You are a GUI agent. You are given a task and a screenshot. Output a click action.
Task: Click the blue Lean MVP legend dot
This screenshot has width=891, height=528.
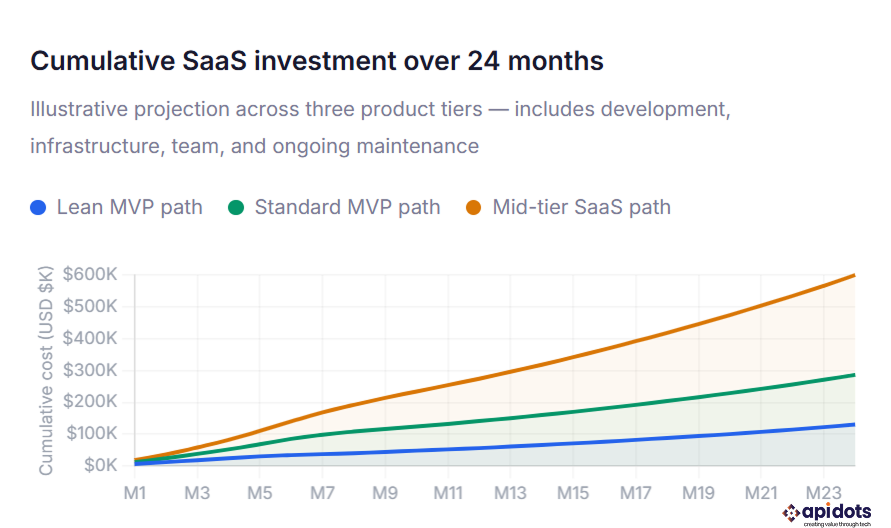tap(38, 208)
